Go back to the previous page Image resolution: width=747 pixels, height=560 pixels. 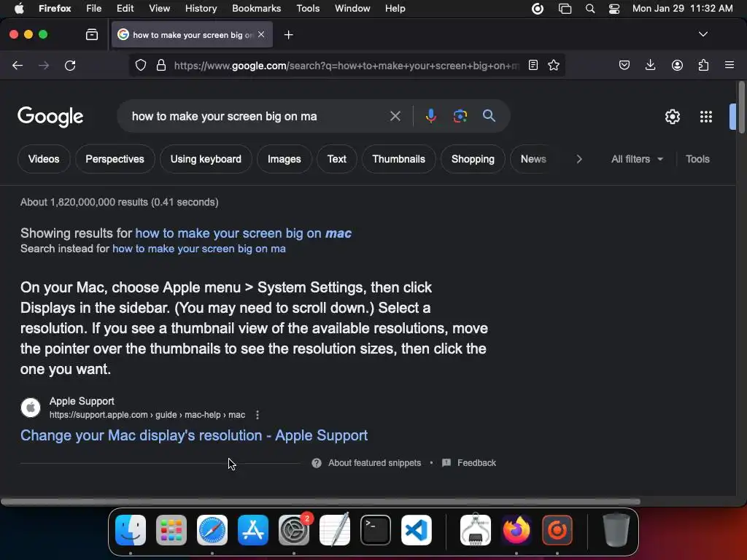(x=18, y=65)
